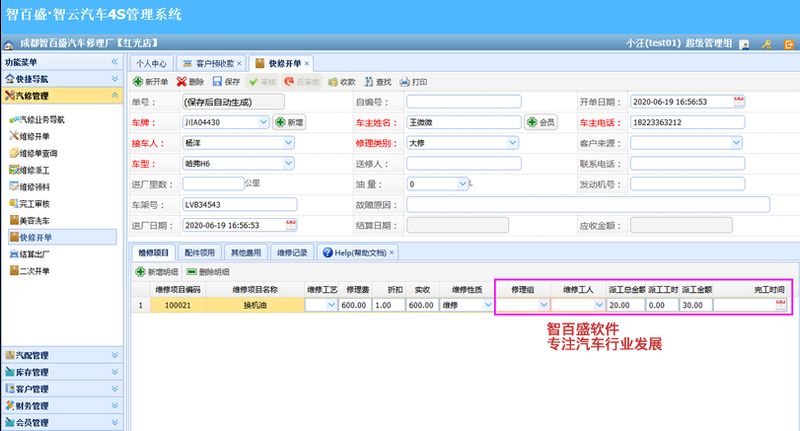
Task: Click 删除明细 remove detail button
Action: tap(208, 272)
